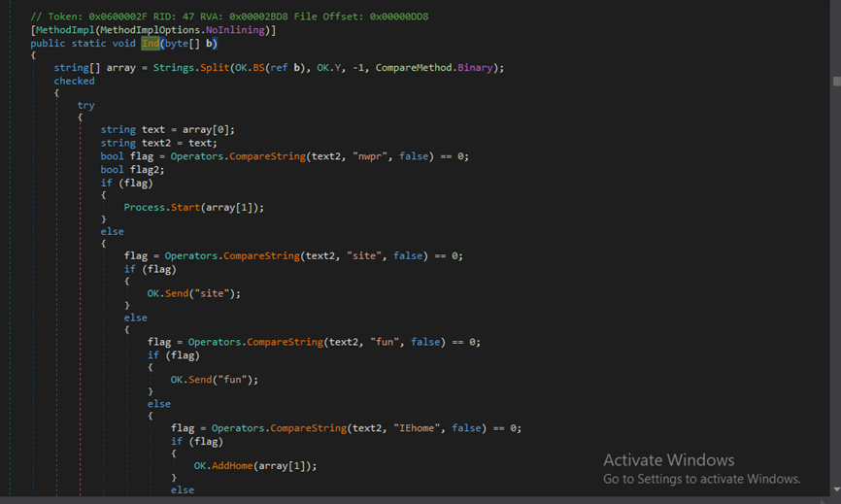The width and height of the screenshot is (841, 504).
Task: Open the Process class reference
Action: tap(145, 208)
